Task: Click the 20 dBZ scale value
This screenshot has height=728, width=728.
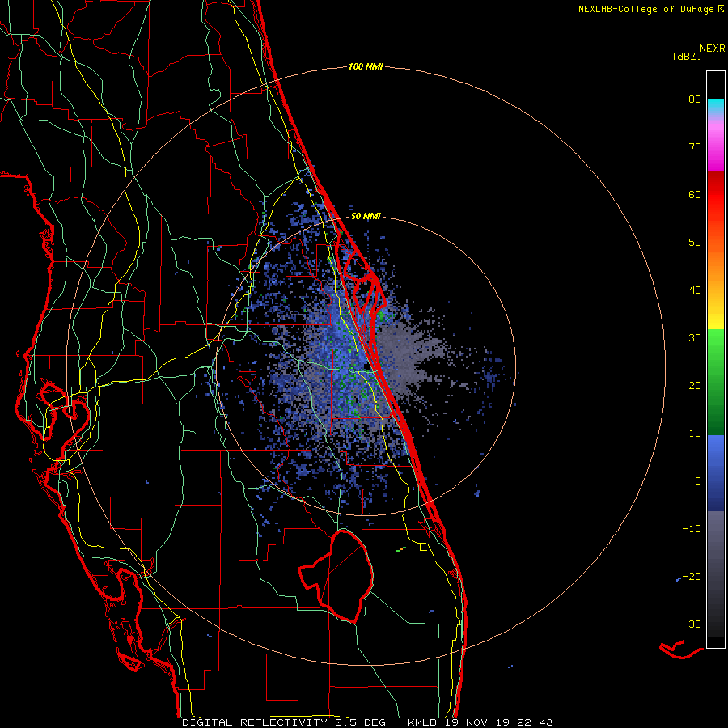Action: click(695, 385)
